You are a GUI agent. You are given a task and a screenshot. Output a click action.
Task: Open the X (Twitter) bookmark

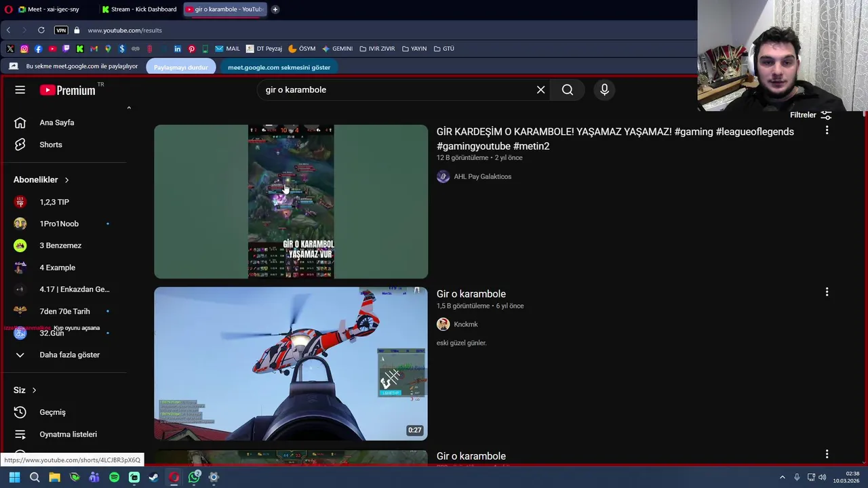10,49
